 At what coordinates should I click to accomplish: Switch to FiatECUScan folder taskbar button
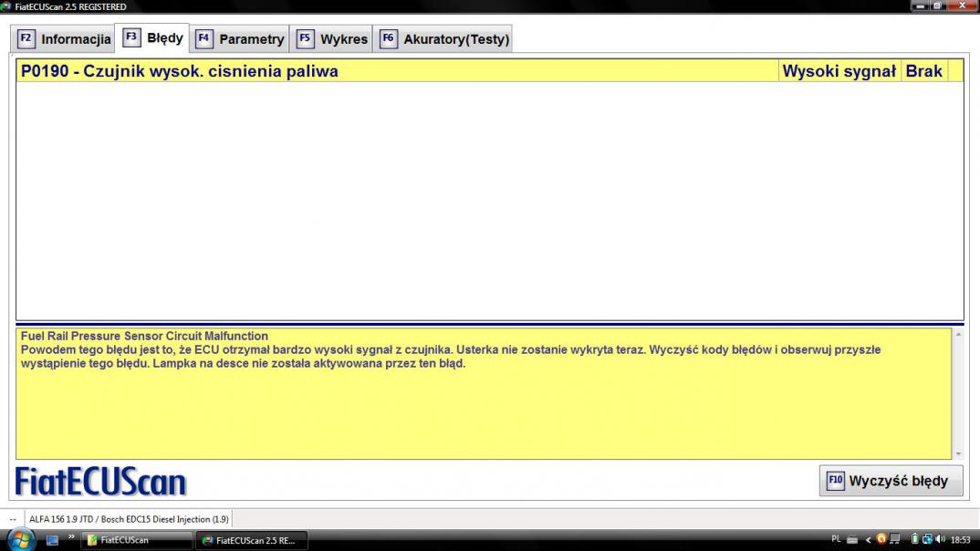[x=136, y=540]
